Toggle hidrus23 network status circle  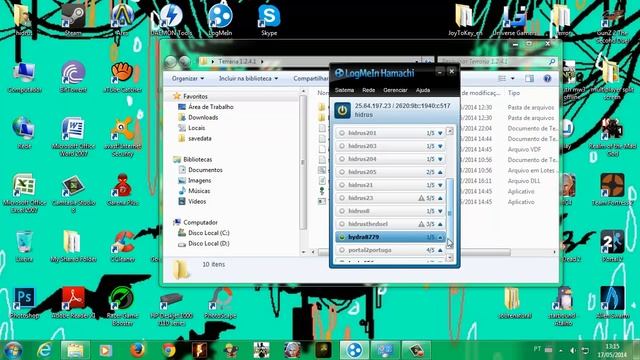point(342,198)
